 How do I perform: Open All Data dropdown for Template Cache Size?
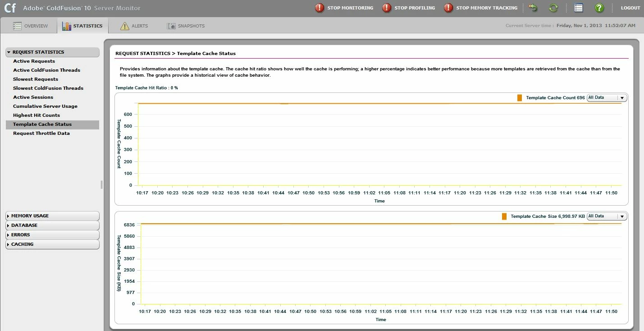pyautogui.click(x=607, y=216)
